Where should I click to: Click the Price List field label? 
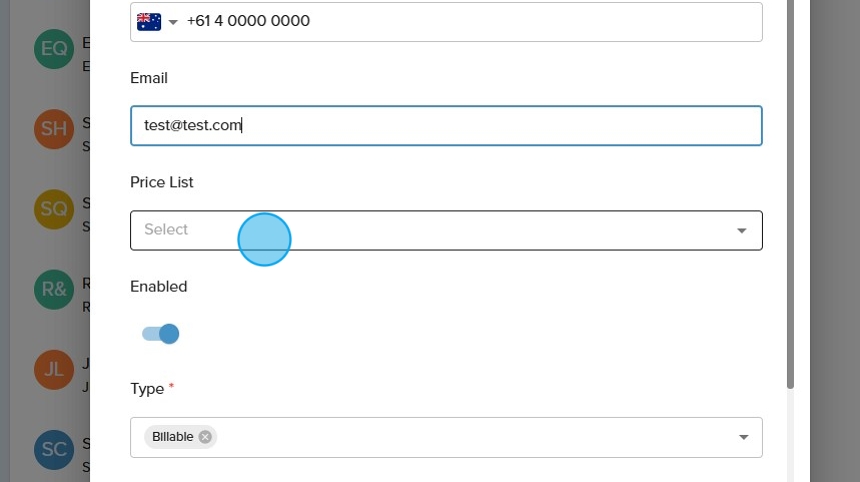coord(162,182)
